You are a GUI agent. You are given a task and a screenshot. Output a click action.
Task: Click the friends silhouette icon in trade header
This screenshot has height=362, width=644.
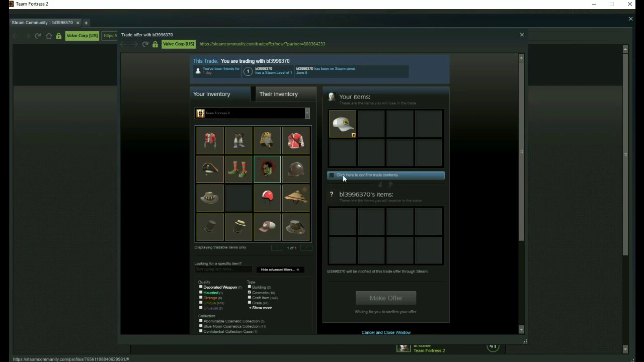pyautogui.click(x=198, y=71)
